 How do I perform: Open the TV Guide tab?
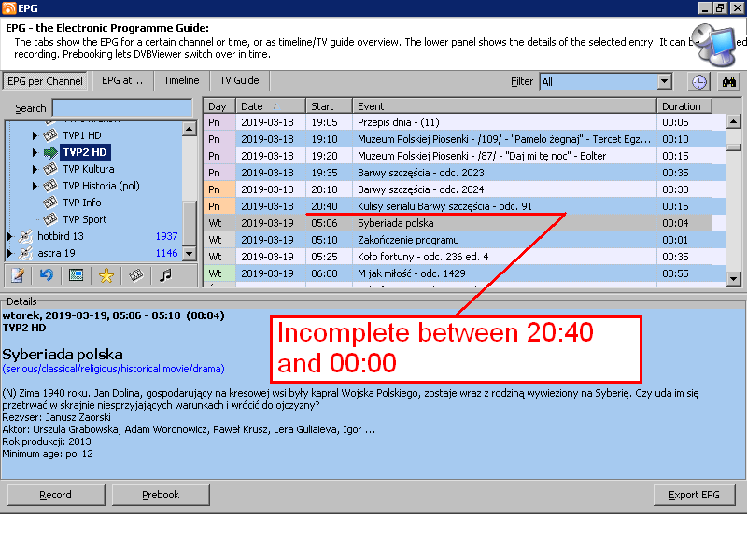(x=239, y=81)
